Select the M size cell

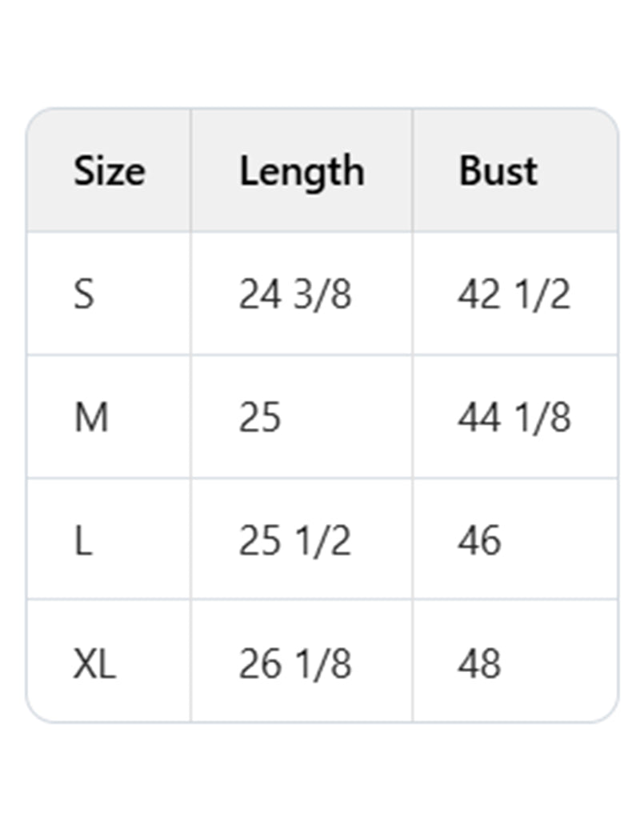91,418
